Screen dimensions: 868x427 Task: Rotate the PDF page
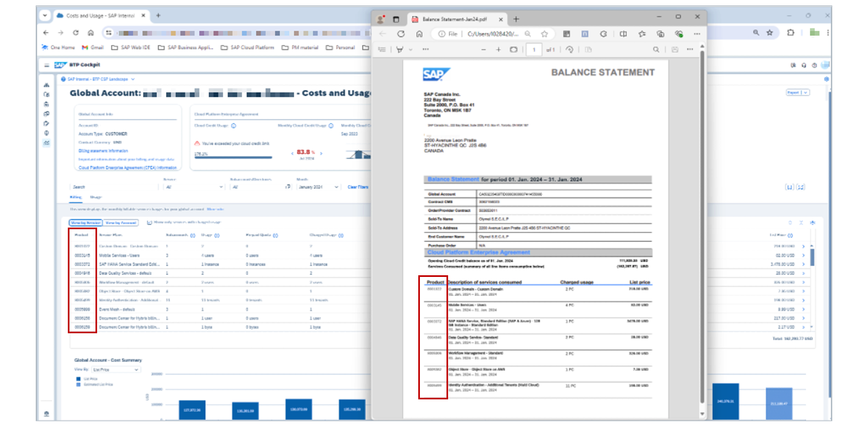tap(569, 49)
